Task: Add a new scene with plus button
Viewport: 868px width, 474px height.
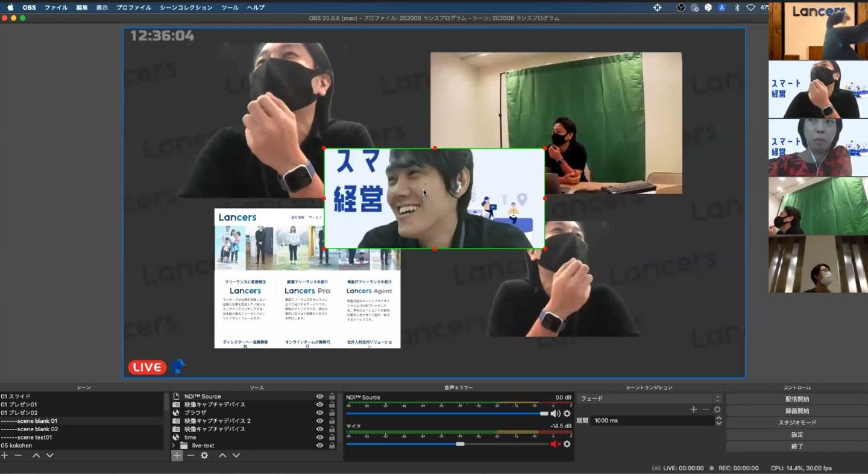Action: [x=5, y=456]
